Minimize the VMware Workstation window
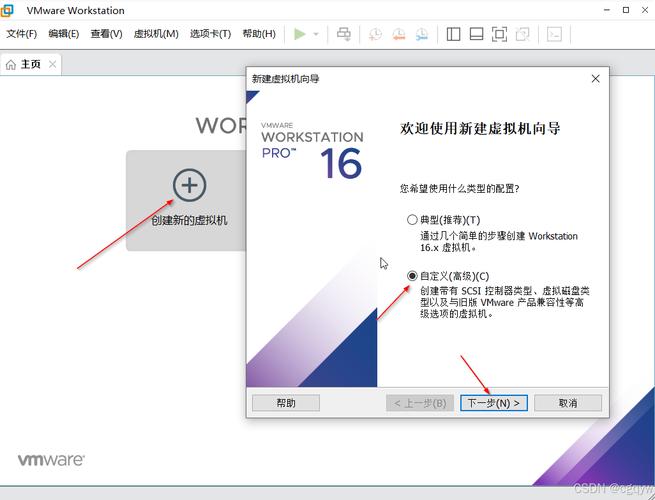 [x=607, y=10]
